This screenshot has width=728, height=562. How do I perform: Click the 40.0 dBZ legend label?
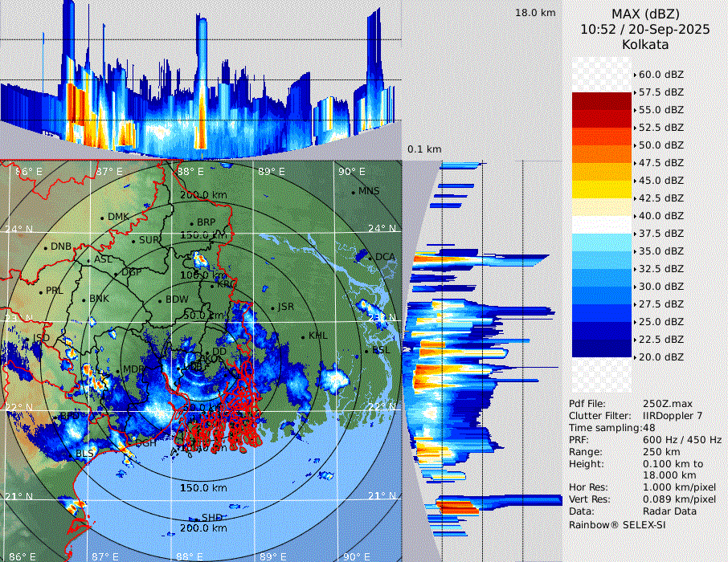pos(661,216)
